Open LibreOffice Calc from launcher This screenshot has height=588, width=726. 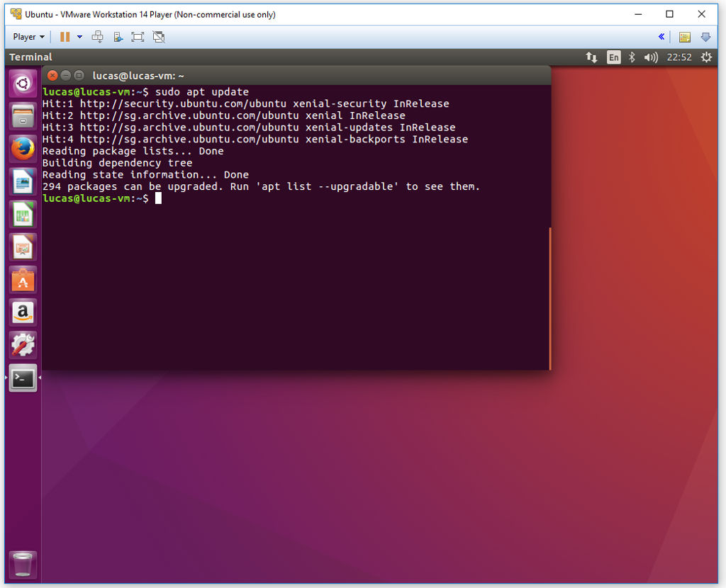tap(23, 214)
